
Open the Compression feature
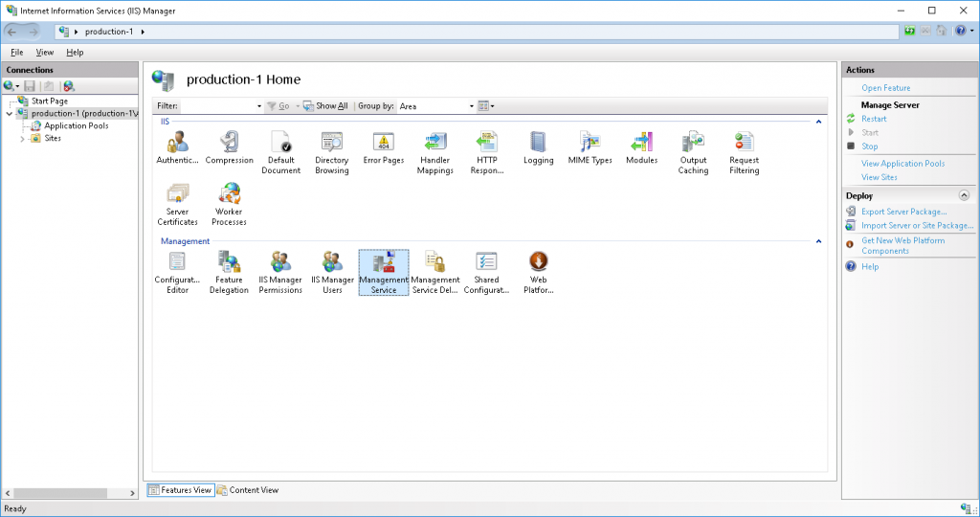click(x=230, y=144)
